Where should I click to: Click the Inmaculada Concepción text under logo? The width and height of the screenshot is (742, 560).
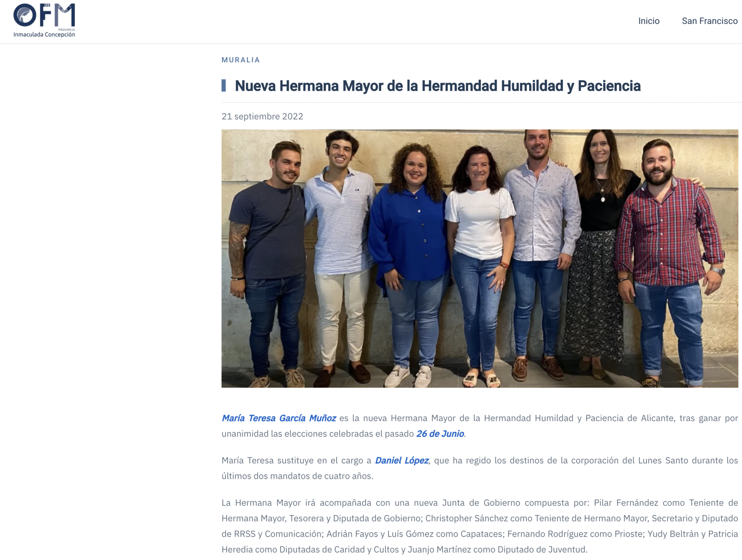(x=44, y=34)
